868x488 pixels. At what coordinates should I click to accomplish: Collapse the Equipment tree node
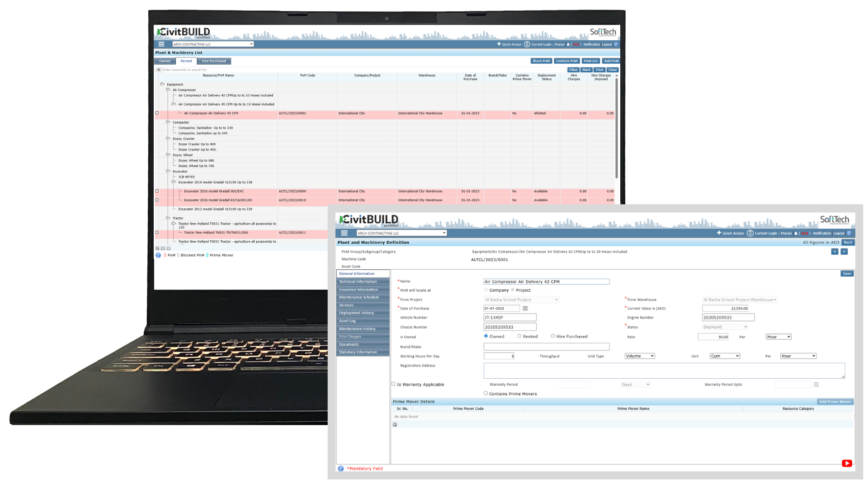coord(162,84)
